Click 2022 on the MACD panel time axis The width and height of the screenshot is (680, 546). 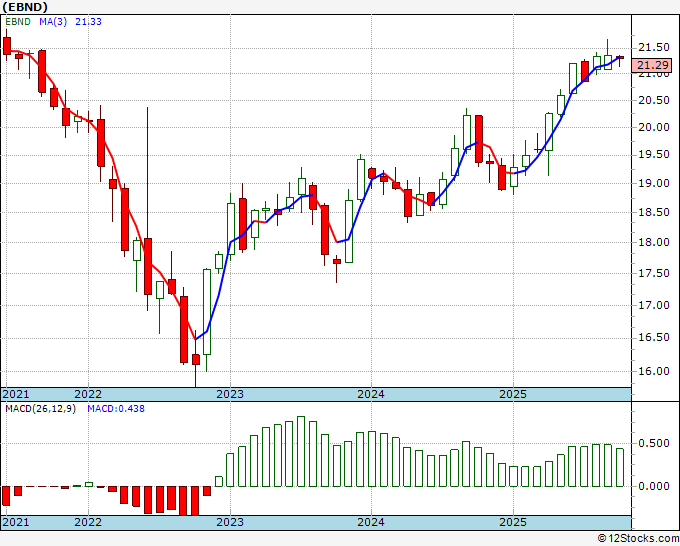(88, 522)
